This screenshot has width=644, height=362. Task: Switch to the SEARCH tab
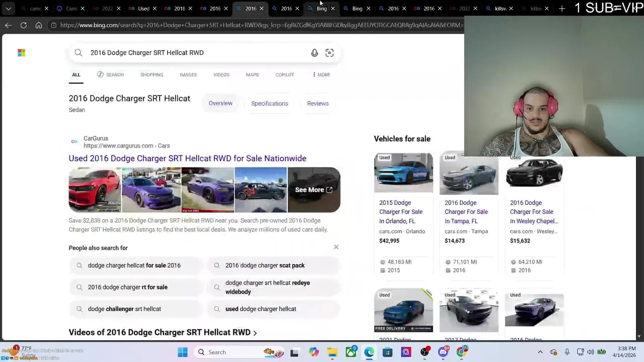[110, 74]
